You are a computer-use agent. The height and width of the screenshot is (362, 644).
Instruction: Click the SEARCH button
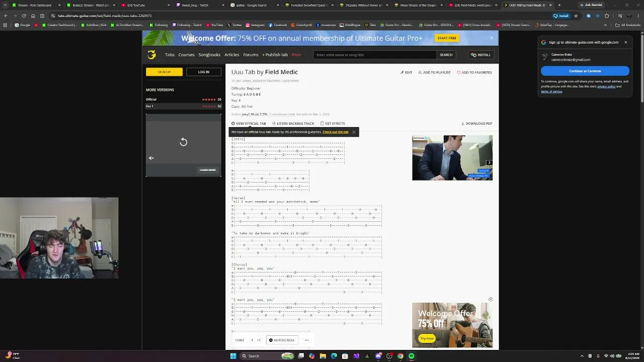[446, 55]
